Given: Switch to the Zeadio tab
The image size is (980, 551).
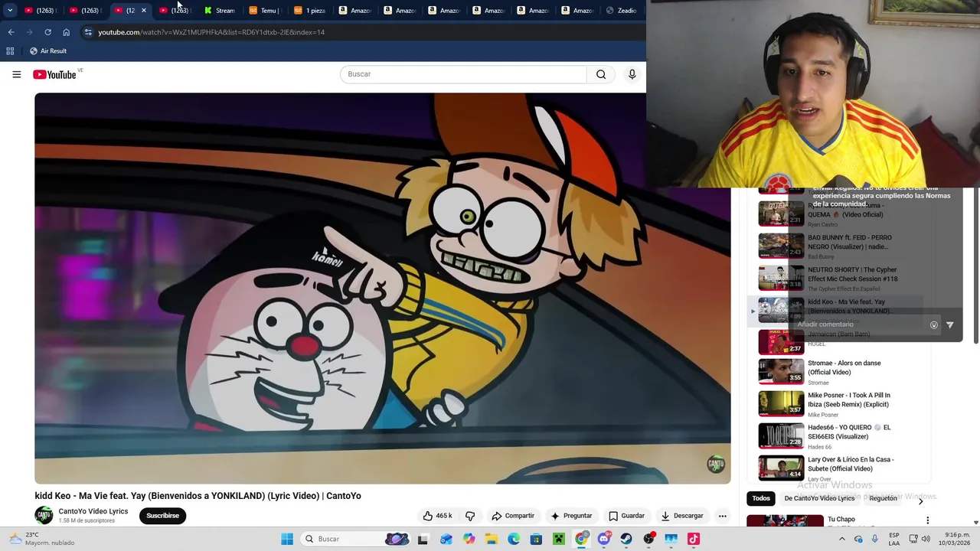Looking at the screenshot, I should [x=621, y=10].
